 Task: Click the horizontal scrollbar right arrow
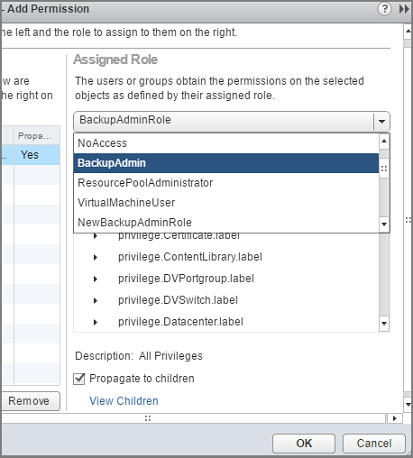tap(395, 418)
